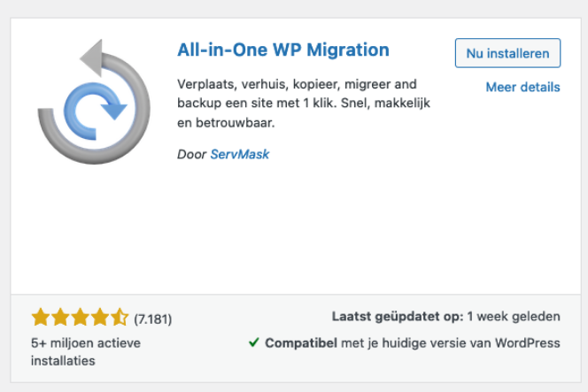Click the first gold rating star
The width and height of the screenshot is (588, 392).
click(x=41, y=318)
